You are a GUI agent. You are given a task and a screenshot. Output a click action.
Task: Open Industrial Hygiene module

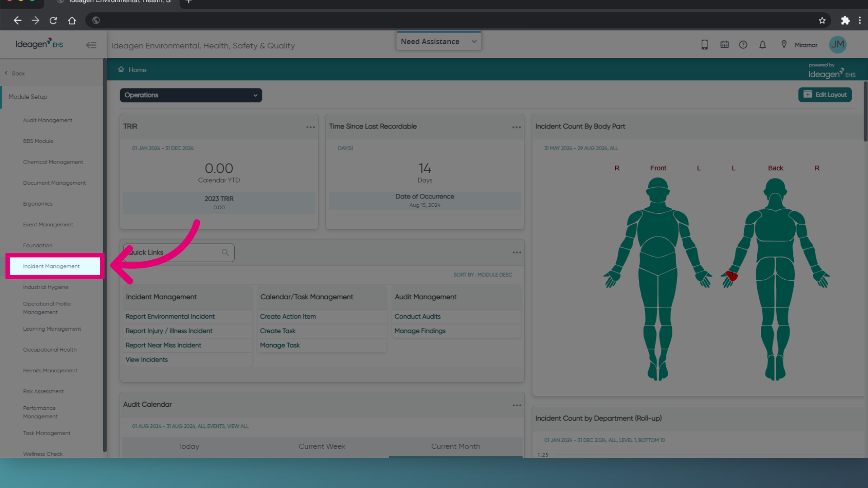click(x=46, y=287)
